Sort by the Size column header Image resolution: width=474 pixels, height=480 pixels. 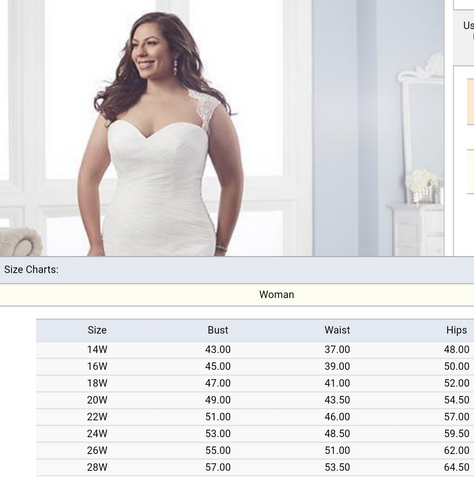pos(97,330)
